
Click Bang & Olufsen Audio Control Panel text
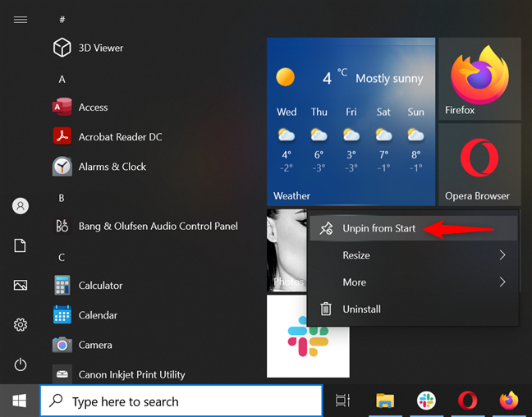point(158,226)
